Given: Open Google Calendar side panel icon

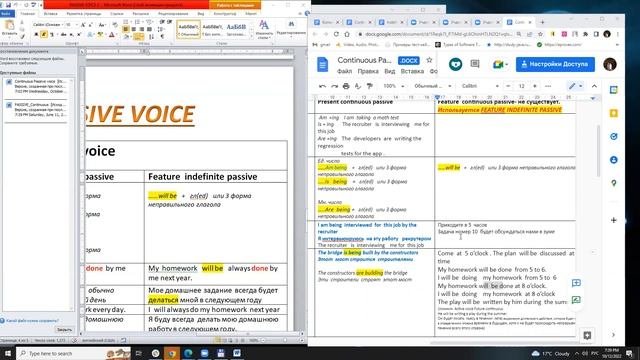Looking at the screenshot, I should click(x=613, y=90).
